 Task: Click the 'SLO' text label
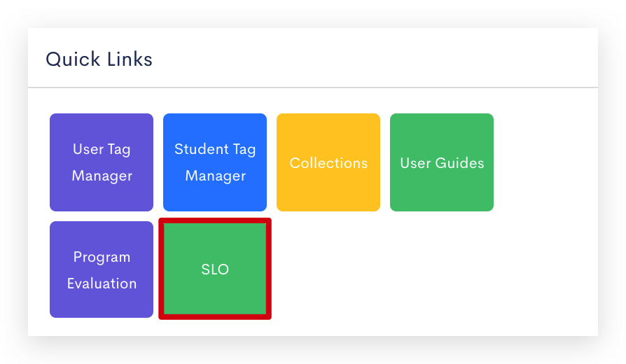(215, 269)
